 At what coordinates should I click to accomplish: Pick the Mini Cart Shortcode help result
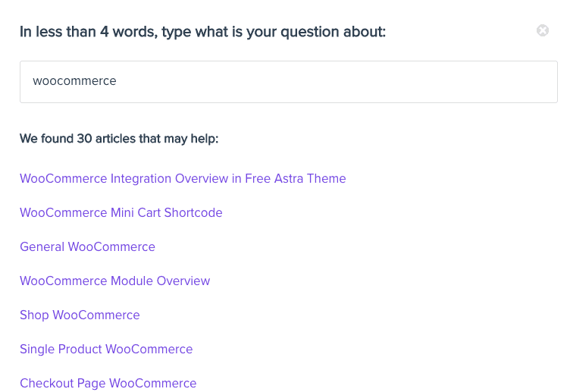[121, 213]
